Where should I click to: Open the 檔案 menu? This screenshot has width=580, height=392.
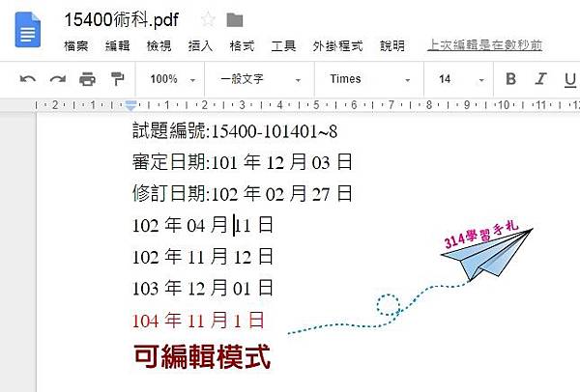pyautogui.click(x=76, y=45)
